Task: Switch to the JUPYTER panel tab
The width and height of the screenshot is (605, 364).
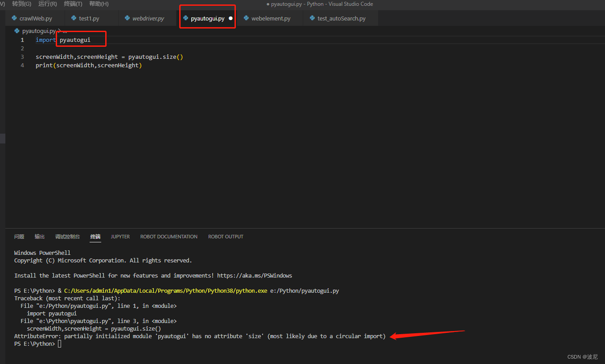Action: click(120, 237)
